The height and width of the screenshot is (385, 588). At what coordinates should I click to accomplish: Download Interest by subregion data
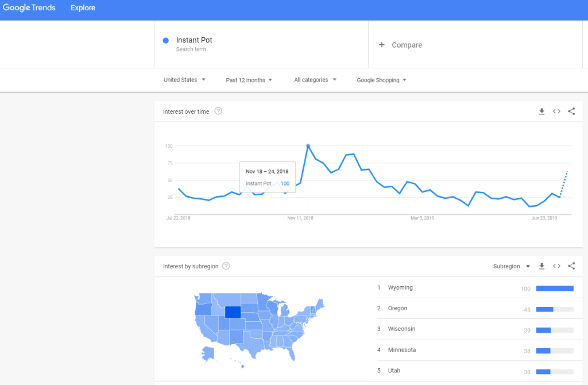tap(541, 266)
